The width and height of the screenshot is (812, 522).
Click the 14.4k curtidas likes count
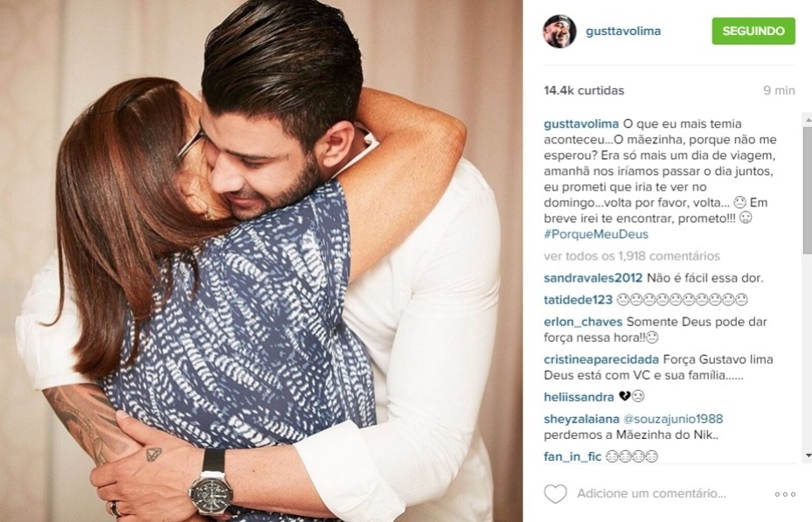point(584,91)
